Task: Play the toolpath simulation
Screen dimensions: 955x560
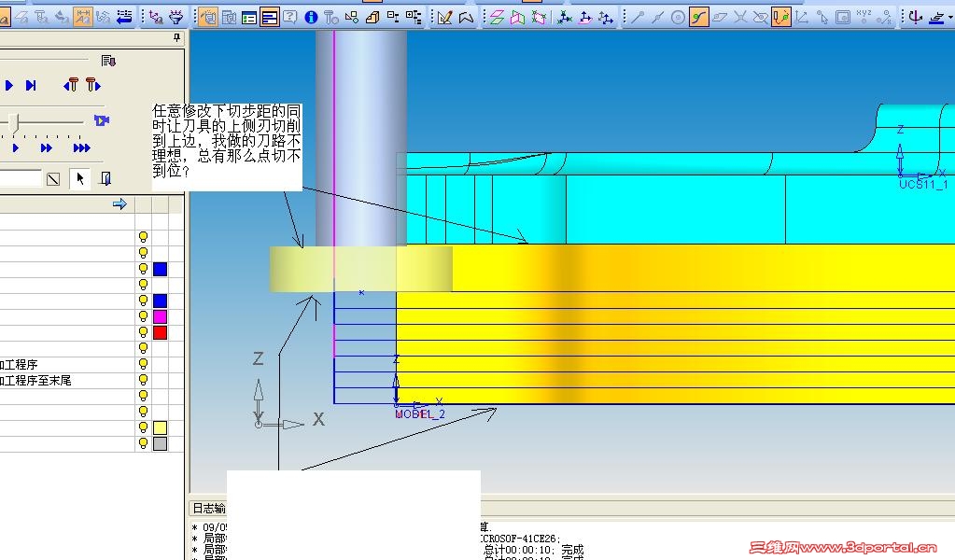Action: [x=9, y=85]
